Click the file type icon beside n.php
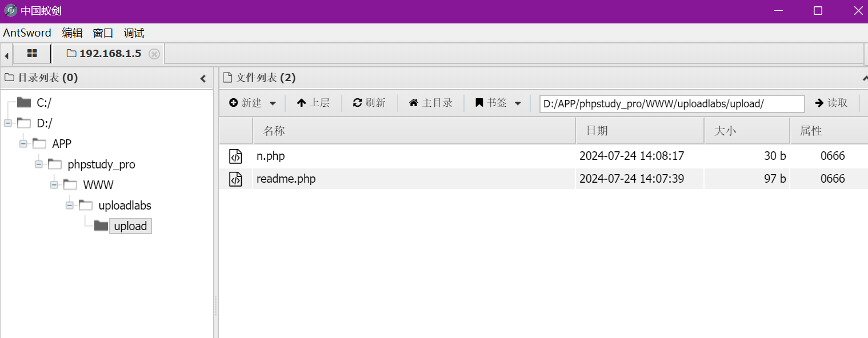 (235, 155)
